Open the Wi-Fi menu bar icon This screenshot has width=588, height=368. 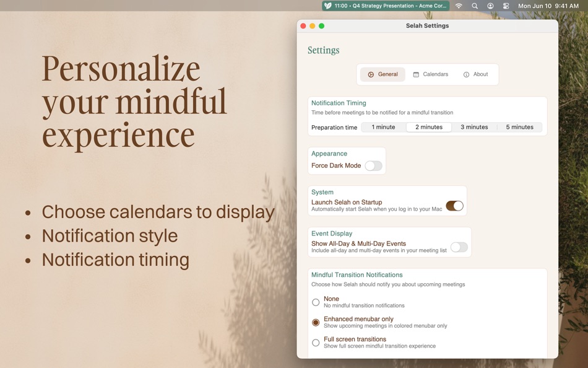pos(459,6)
